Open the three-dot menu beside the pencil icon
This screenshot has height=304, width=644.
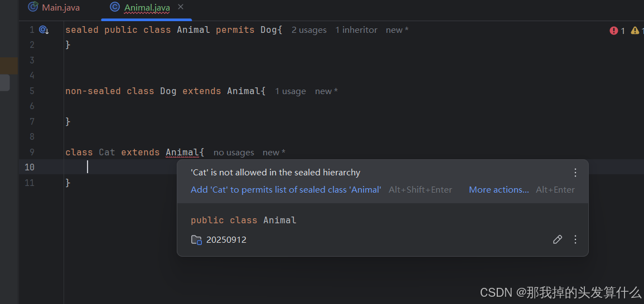[575, 239]
